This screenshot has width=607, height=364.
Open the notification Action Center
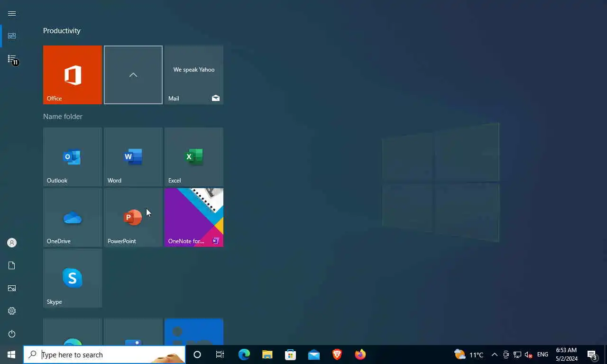coord(593,355)
